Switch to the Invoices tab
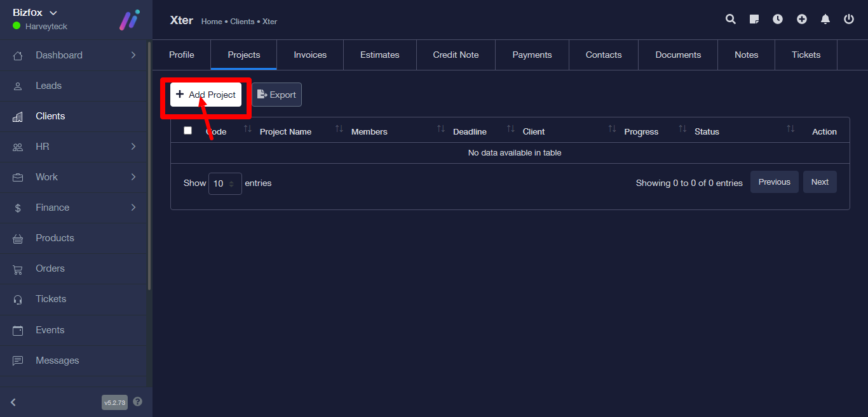This screenshot has height=417, width=868. [x=310, y=55]
